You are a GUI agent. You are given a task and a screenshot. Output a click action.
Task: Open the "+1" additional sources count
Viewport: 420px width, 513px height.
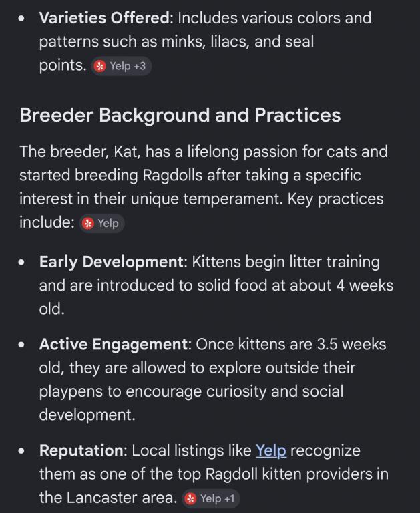229,499
